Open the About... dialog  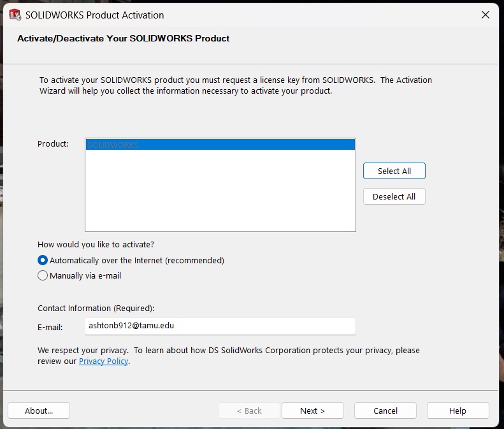[x=39, y=411]
